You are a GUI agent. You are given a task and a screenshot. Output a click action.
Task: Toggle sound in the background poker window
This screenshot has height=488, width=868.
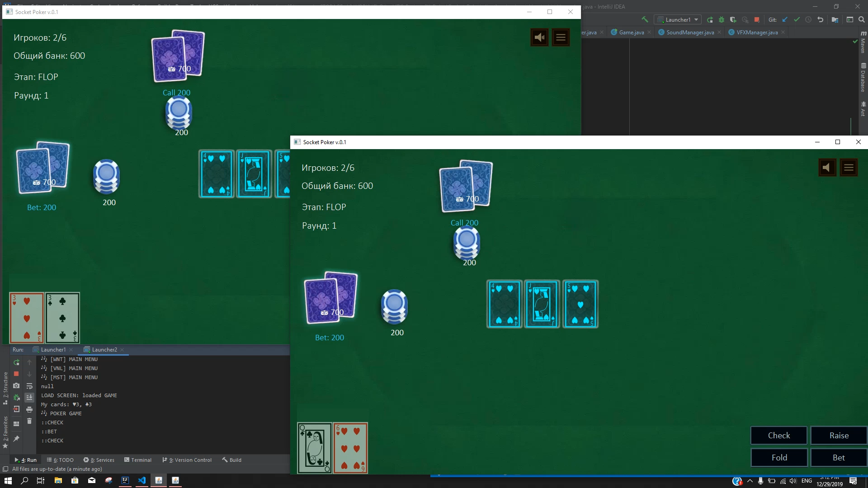coord(539,38)
